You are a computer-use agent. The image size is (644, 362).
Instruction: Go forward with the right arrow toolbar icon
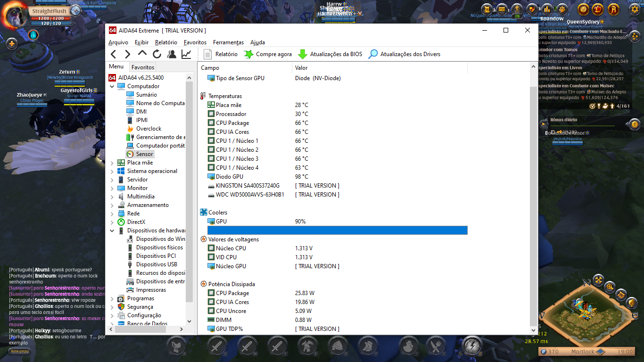coord(127,54)
